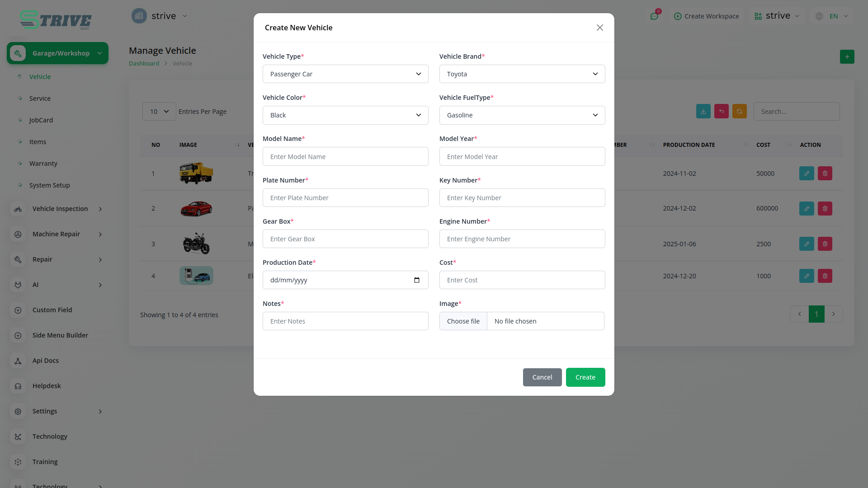Open the Vehicle Type dropdown

point(345,74)
